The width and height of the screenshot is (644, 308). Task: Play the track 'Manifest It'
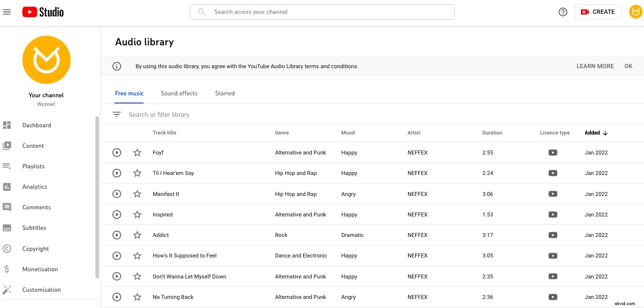pos(117,194)
